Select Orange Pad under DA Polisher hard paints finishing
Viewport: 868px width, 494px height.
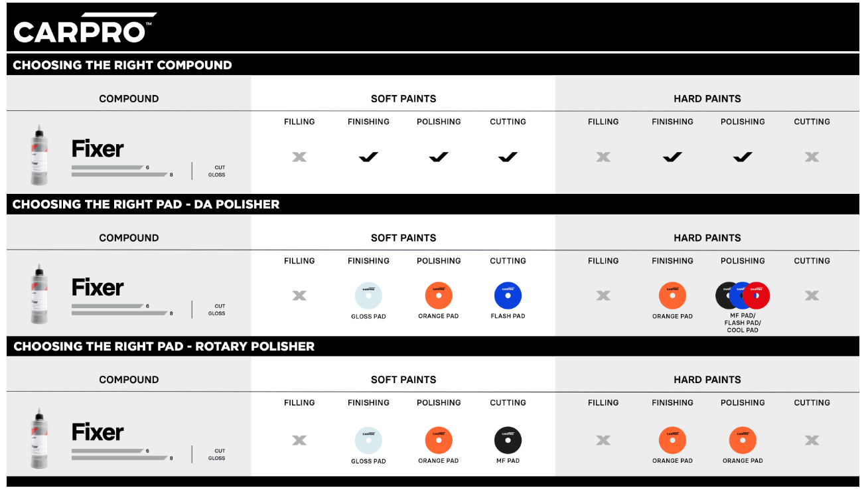click(672, 296)
